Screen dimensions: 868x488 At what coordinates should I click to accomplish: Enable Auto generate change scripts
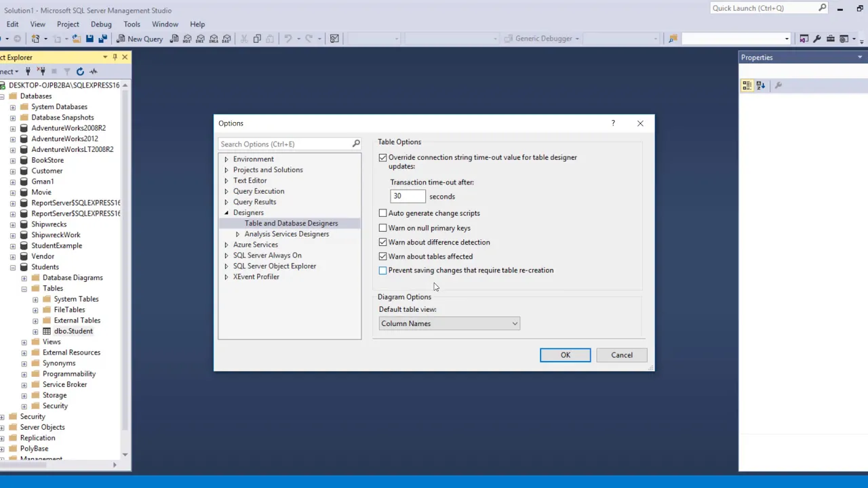[382, 213]
